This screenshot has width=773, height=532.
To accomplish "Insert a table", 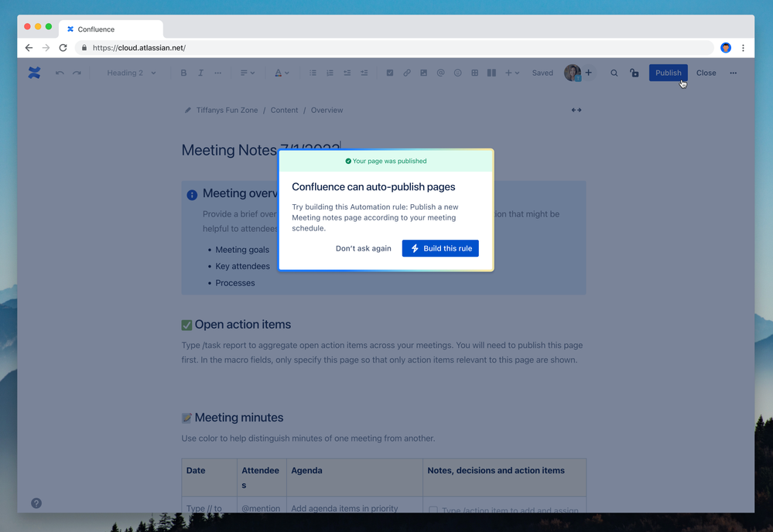I will coord(475,73).
